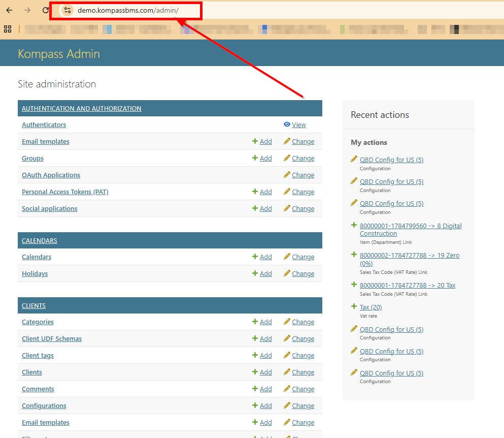Viewport: 504px width, 438px height.
Task: Add a Social application
Action: click(262, 208)
